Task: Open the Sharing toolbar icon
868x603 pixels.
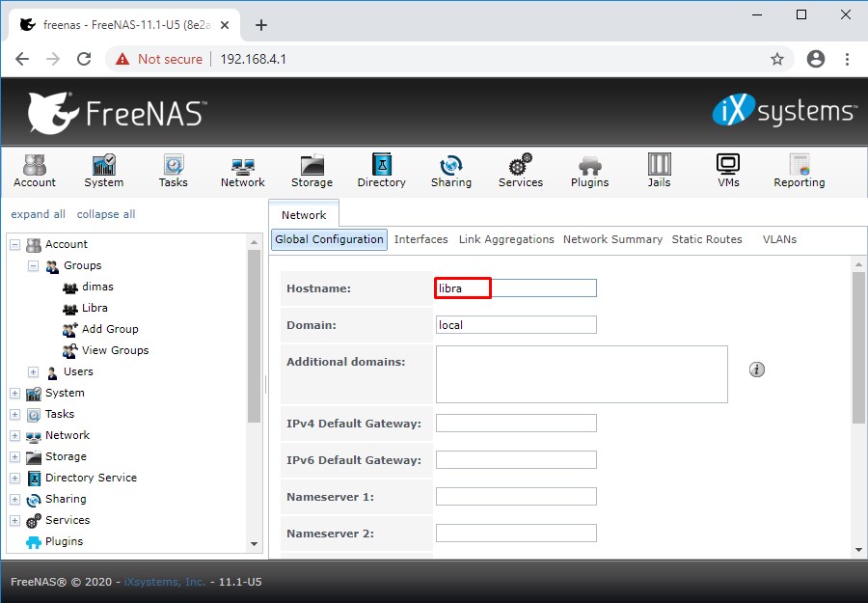Action: pos(451,171)
